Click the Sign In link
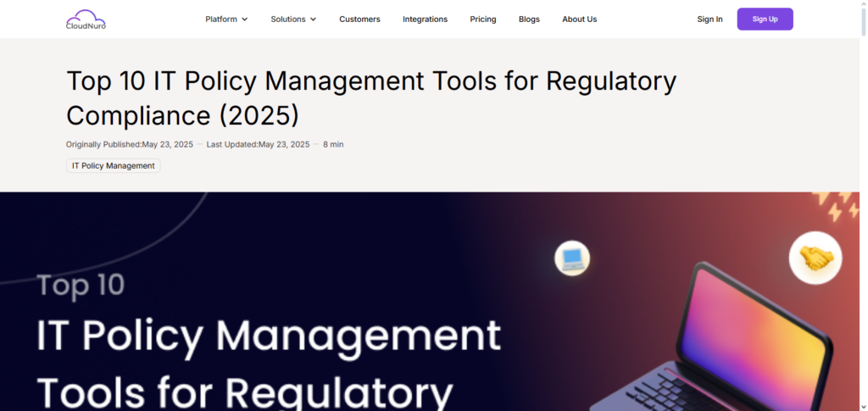 (709, 19)
